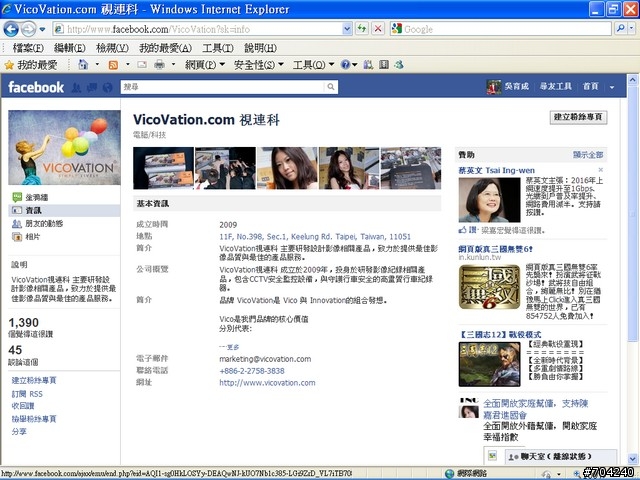Open the 工具(T) menu in menu bar

(218, 48)
